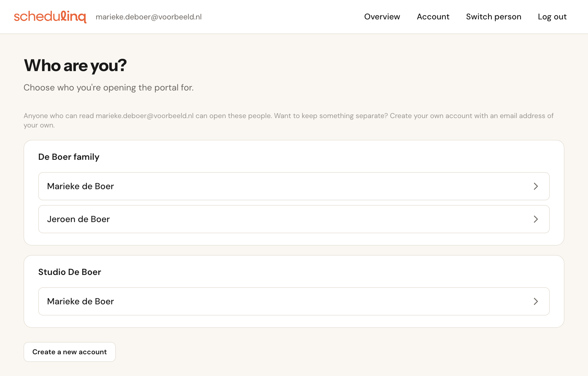
Task: Go to the Account menu item
Action: coord(433,17)
